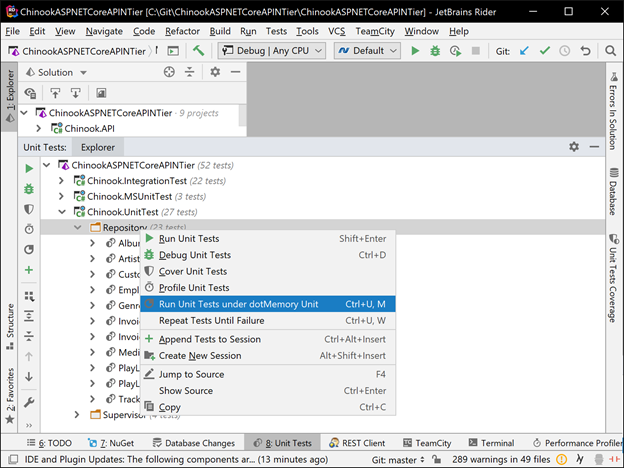Open the Refactor menu
The width and height of the screenshot is (624, 468).
click(x=182, y=31)
